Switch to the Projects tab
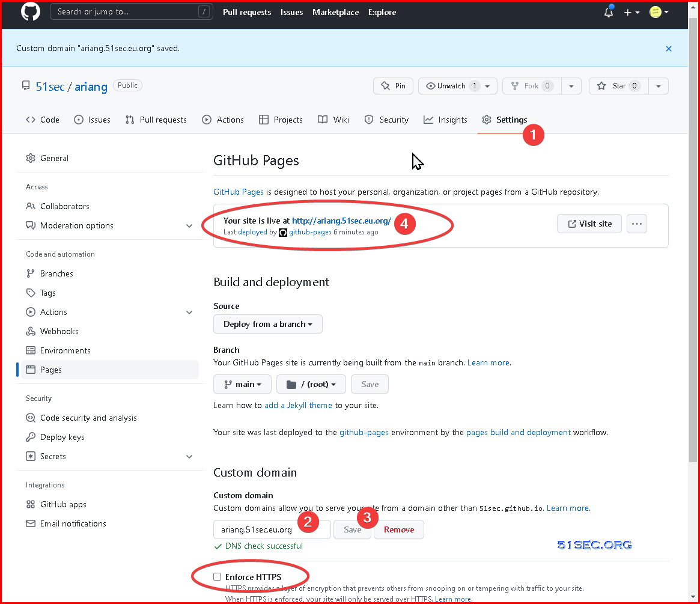The width and height of the screenshot is (700, 604). tap(281, 120)
